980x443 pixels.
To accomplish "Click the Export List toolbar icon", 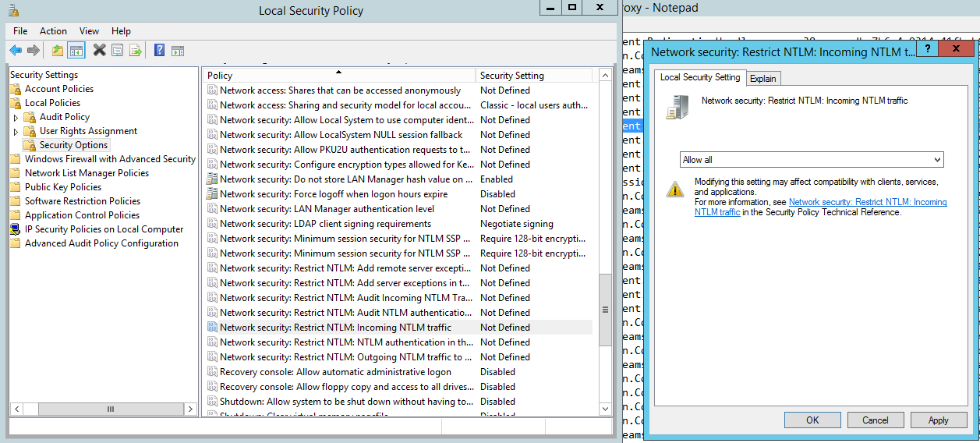I will (136, 51).
